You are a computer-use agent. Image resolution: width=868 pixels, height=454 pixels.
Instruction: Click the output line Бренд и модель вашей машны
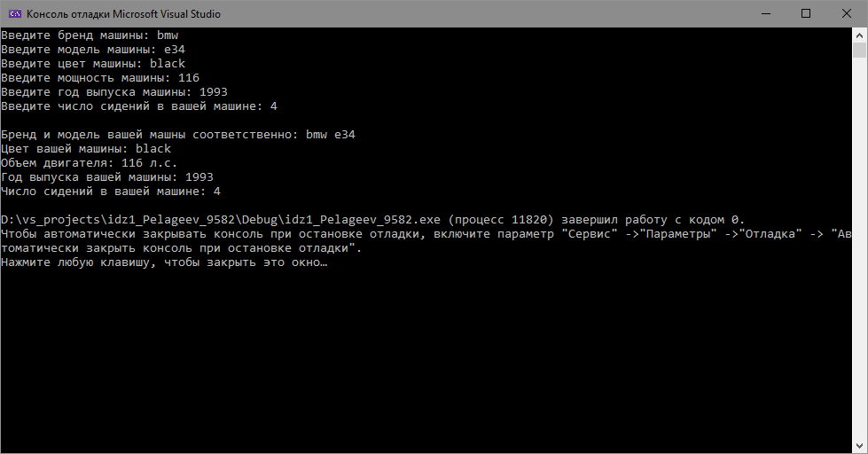pos(178,135)
